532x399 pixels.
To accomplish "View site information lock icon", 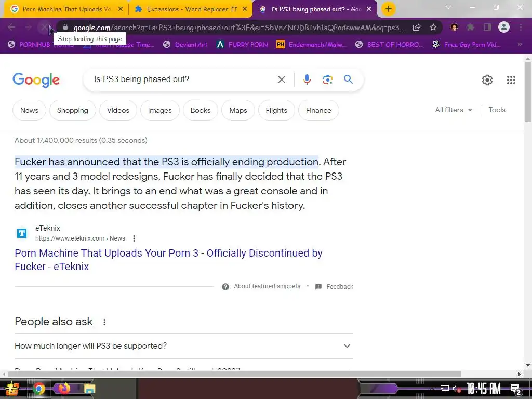I will pyautogui.click(x=65, y=28).
